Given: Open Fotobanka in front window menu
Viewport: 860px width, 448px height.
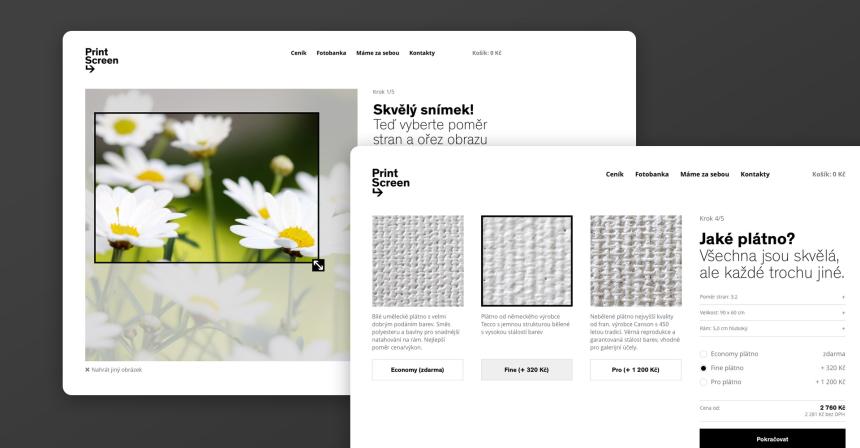Looking at the screenshot, I should pos(652,174).
